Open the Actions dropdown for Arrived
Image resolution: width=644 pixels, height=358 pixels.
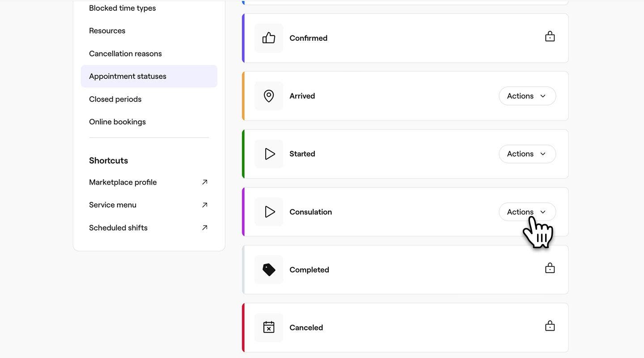[527, 96]
